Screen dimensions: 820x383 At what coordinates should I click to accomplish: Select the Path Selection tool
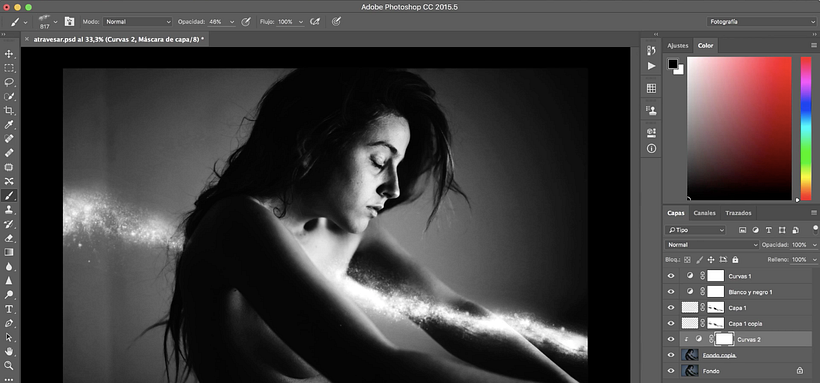(x=9, y=337)
